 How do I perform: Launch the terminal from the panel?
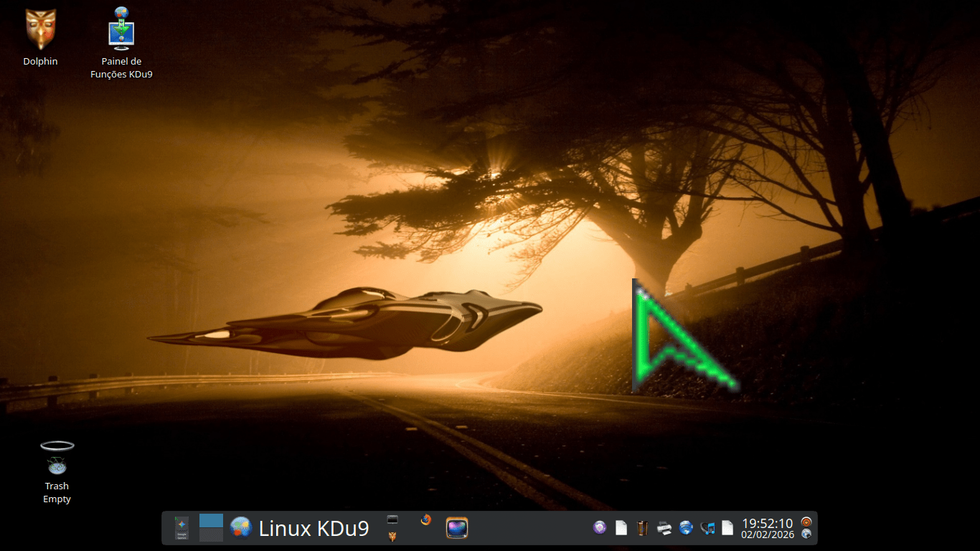(x=392, y=519)
